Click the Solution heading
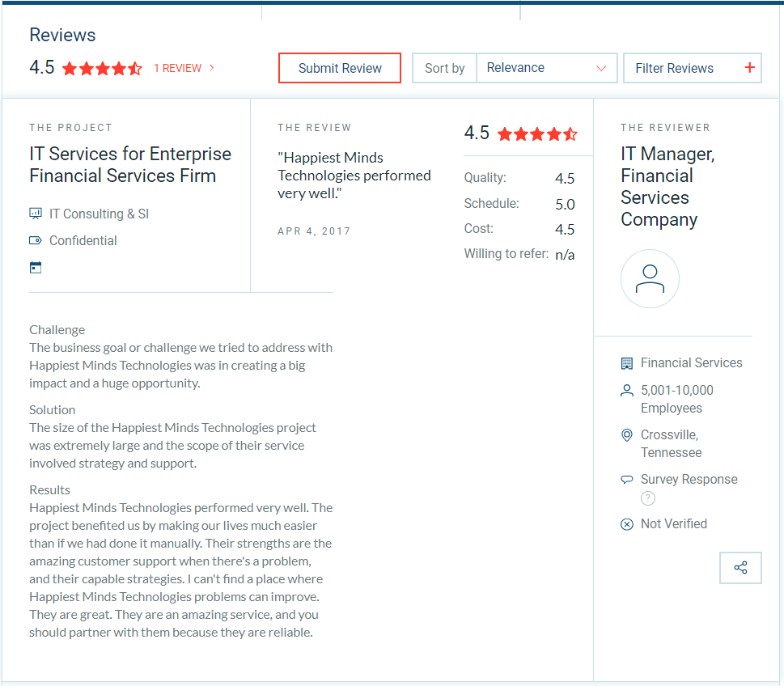 pos(53,410)
